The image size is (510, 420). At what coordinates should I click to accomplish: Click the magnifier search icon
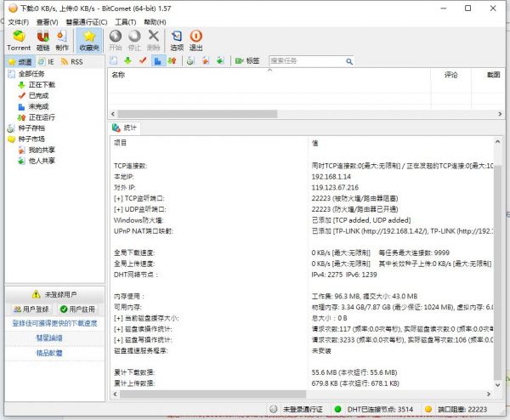[349, 61]
